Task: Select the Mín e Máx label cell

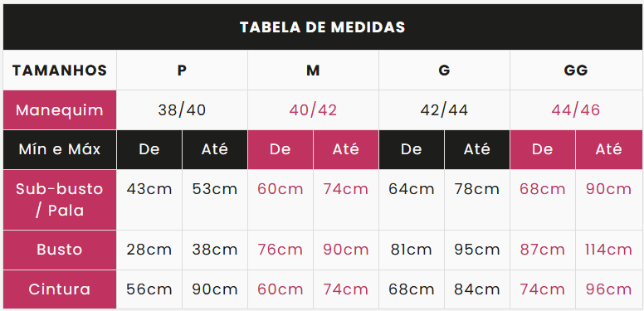Action: click(x=60, y=149)
